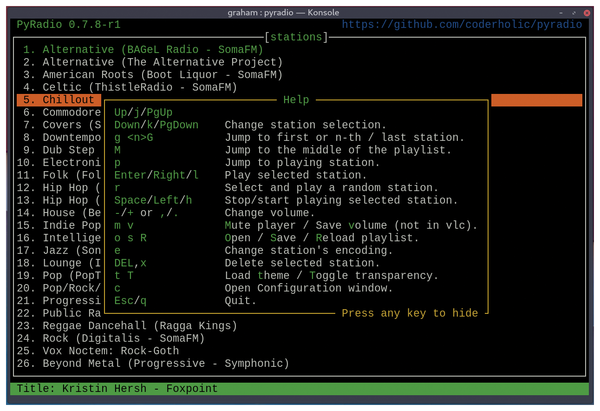600x411 pixels.
Task: Click the 'Change station selection.' help line
Action: [x=305, y=125]
